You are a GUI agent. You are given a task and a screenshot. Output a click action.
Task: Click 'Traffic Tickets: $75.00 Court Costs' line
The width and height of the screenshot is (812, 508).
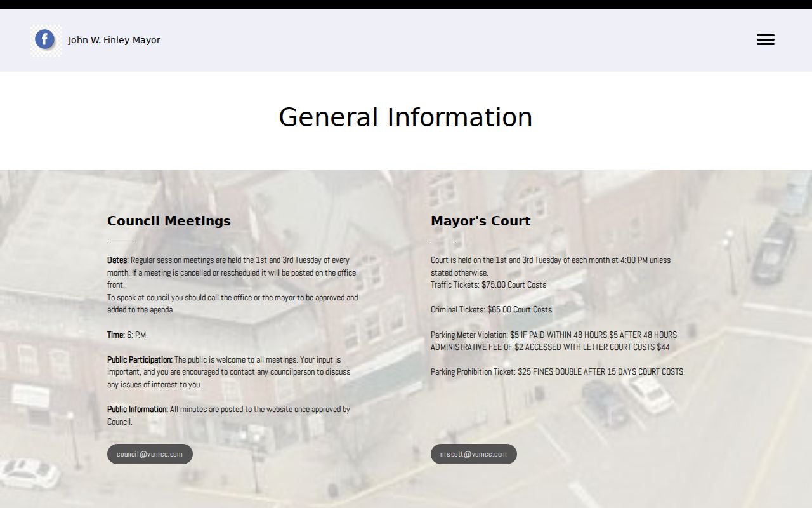(x=488, y=284)
